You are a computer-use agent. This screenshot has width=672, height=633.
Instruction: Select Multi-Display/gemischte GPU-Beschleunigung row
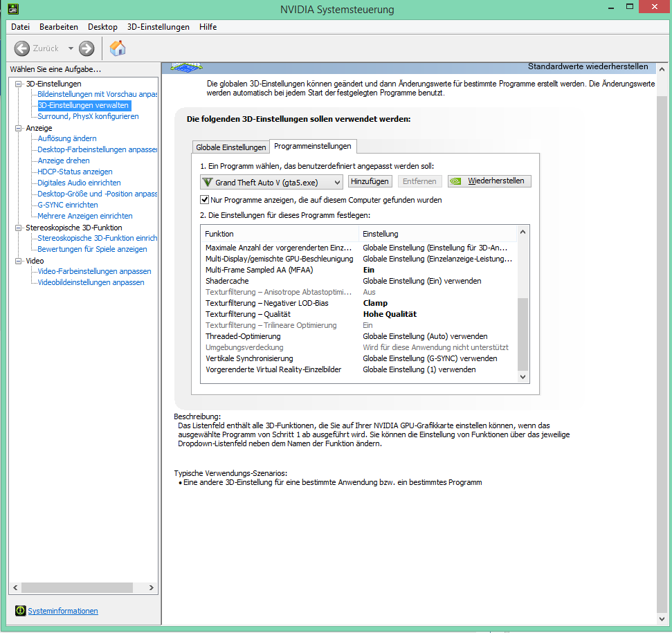pos(358,259)
